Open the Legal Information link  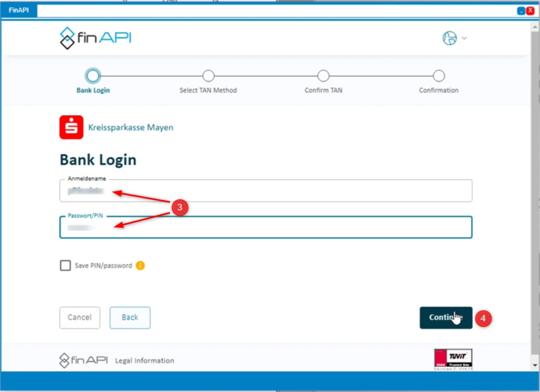[145, 360]
